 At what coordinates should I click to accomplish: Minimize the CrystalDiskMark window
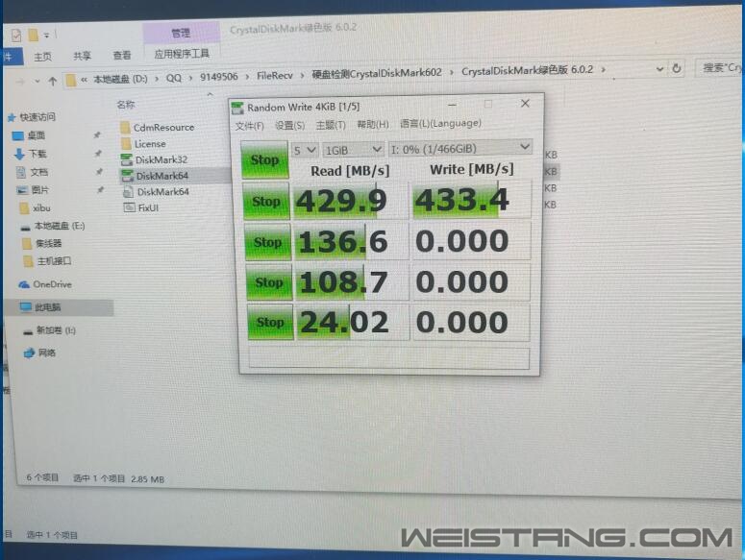click(x=452, y=105)
